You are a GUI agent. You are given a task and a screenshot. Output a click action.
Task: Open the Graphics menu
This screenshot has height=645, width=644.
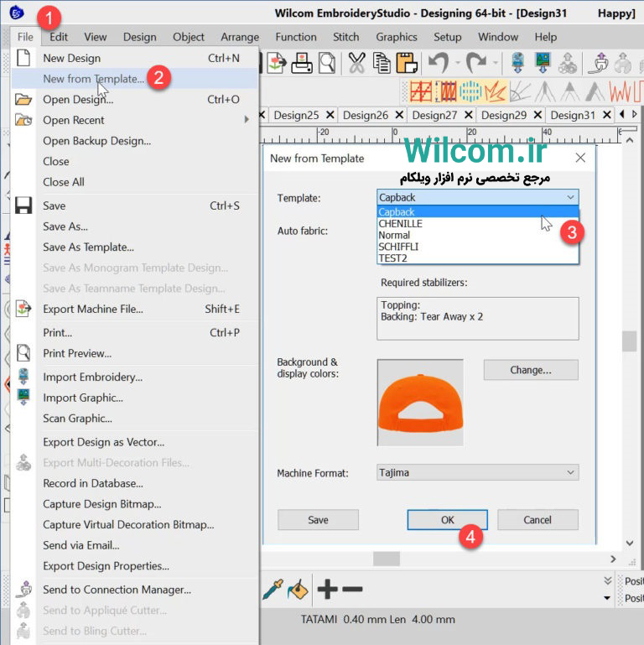click(x=397, y=37)
